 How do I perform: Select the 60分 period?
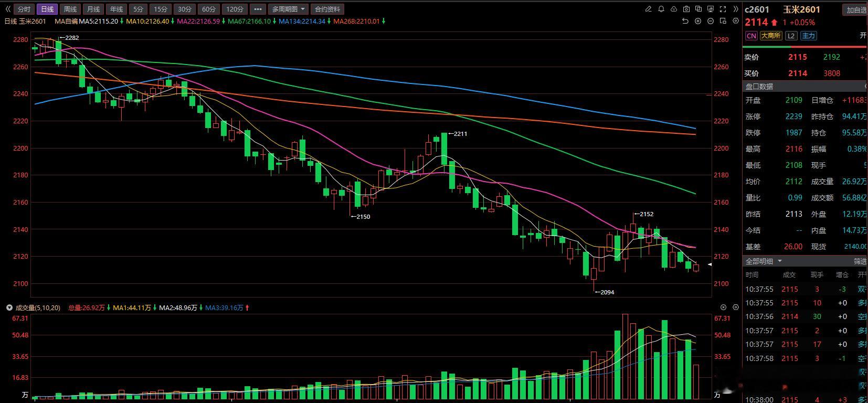click(209, 9)
